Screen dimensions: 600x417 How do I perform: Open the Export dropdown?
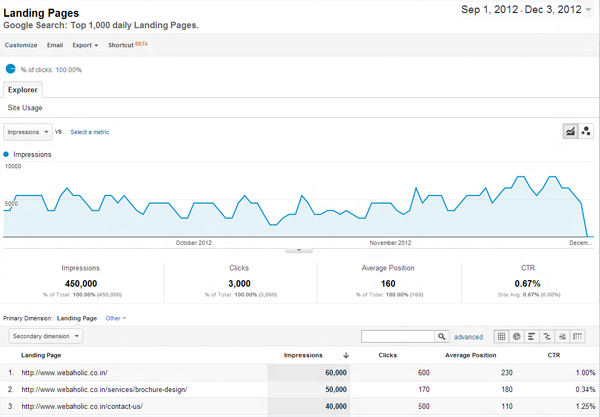(85, 45)
